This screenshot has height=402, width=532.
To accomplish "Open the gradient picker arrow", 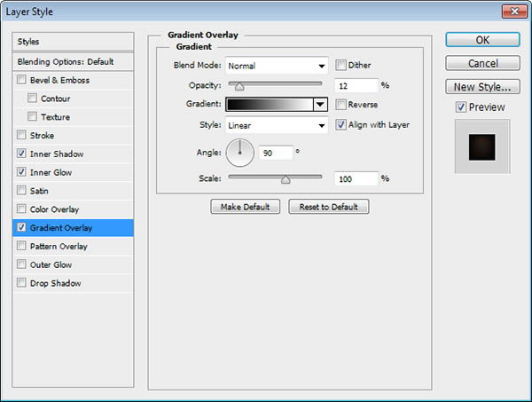I will pyautogui.click(x=320, y=104).
